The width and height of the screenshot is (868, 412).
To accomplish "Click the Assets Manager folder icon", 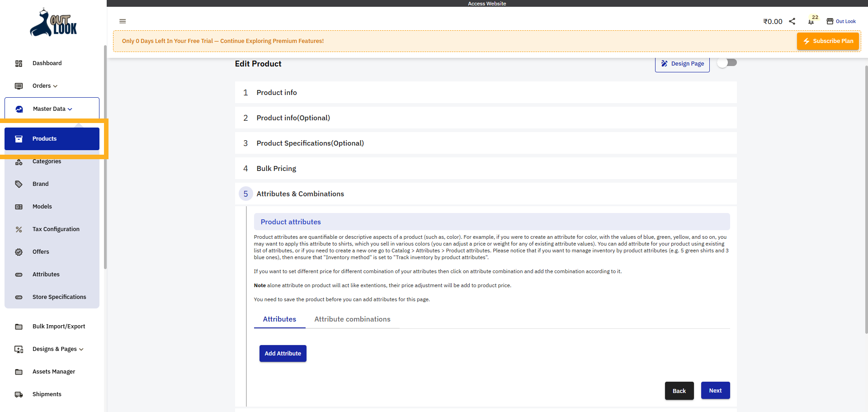I will [x=19, y=372].
